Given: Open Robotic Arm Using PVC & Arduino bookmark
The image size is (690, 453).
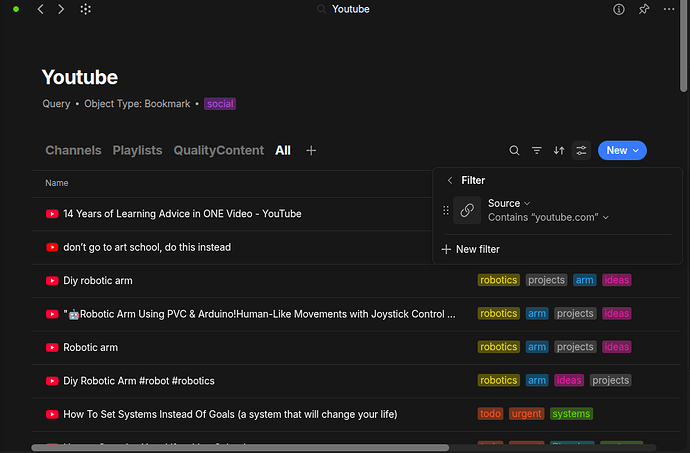Looking at the screenshot, I should click(x=260, y=314).
